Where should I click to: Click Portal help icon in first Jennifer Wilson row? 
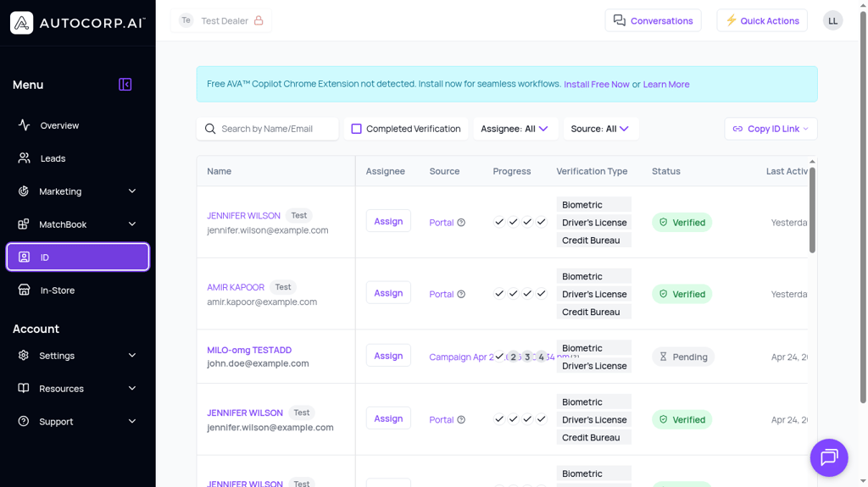coord(461,223)
